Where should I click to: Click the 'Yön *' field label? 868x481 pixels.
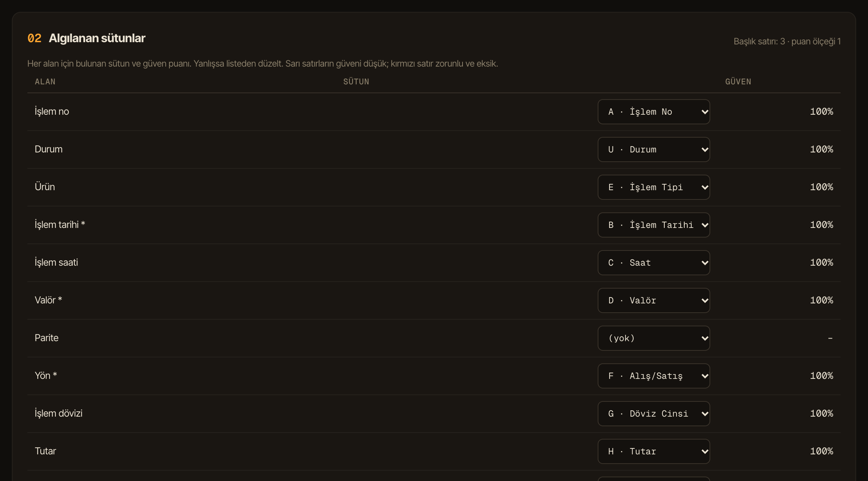coord(46,376)
